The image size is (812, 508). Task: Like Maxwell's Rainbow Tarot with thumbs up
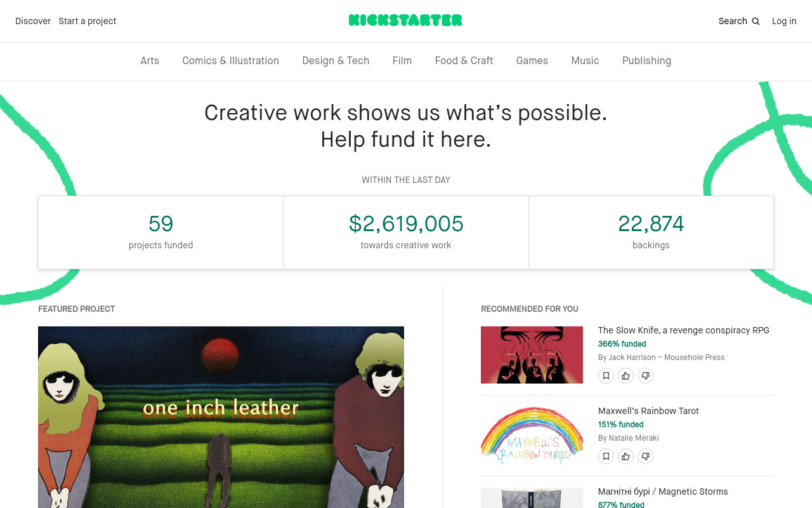click(x=625, y=457)
